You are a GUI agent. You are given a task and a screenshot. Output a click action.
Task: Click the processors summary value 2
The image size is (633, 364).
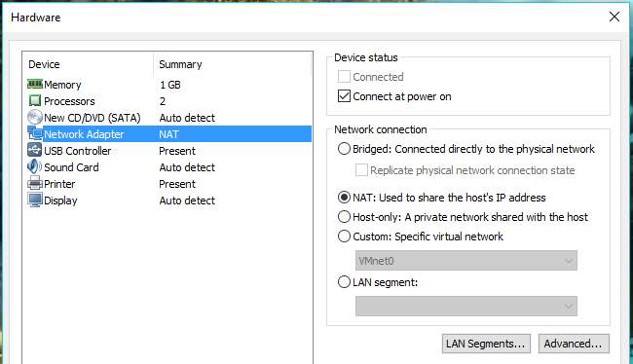point(163,101)
